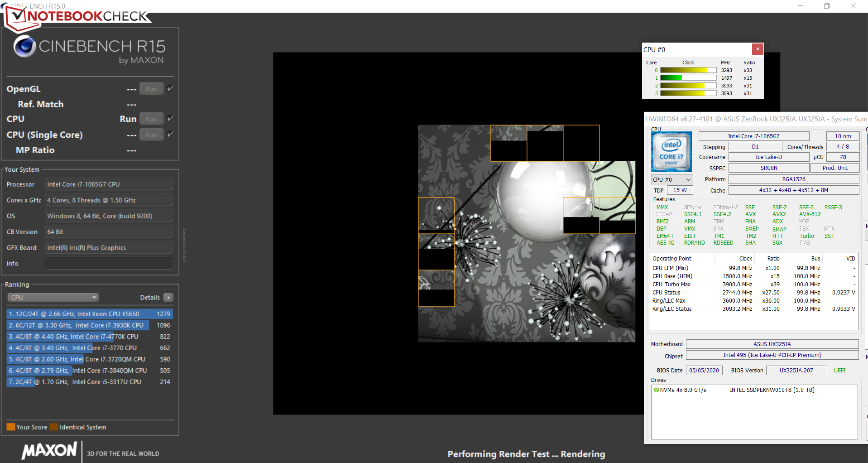
Task: Close the CPU #0 clock window
Action: [758, 49]
